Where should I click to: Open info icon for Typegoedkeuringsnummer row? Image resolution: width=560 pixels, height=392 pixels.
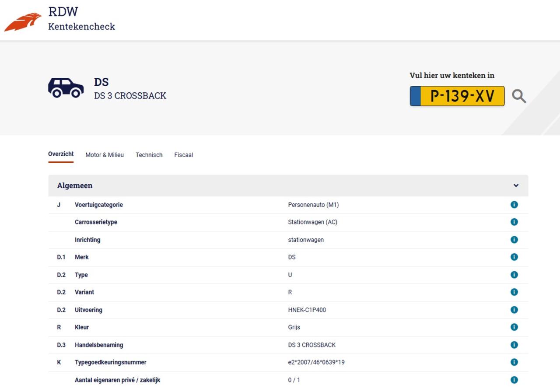tap(514, 362)
